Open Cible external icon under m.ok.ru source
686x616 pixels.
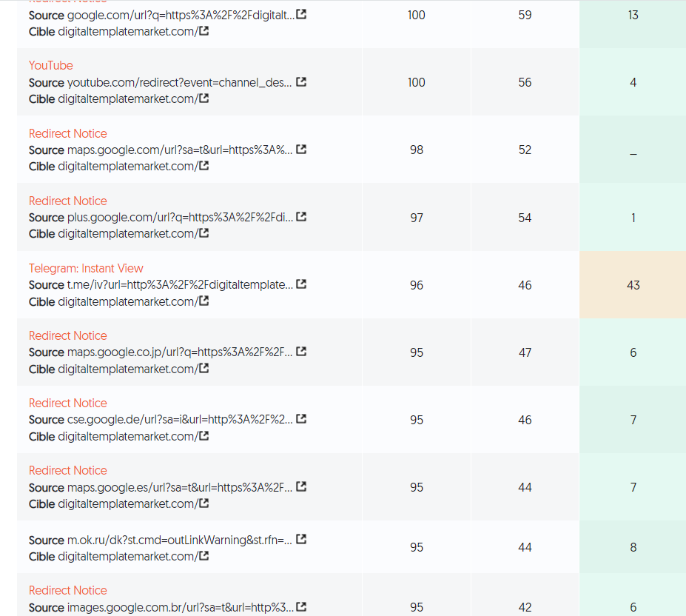tap(204, 556)
